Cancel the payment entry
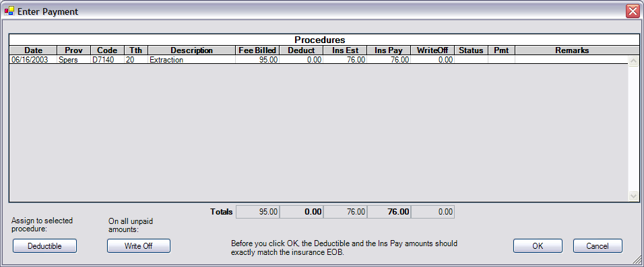This screenshot has width=644, height=267. coord(598,246)
